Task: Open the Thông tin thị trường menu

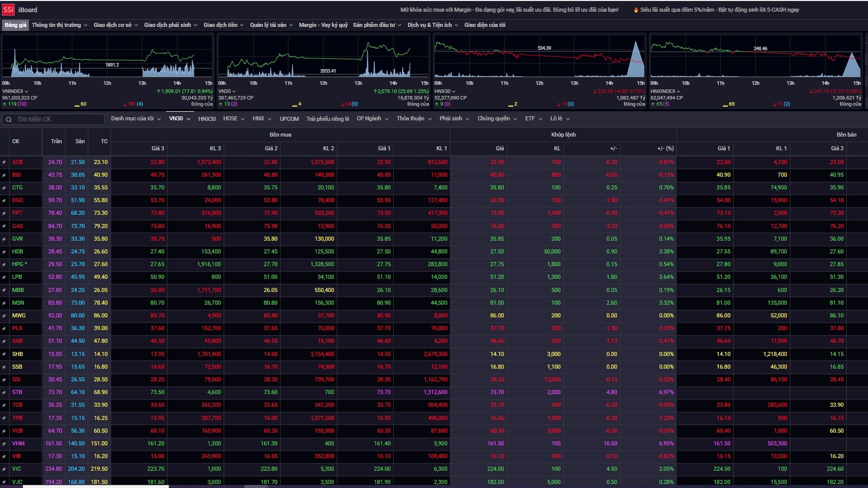Action: (x=59, y=25)
